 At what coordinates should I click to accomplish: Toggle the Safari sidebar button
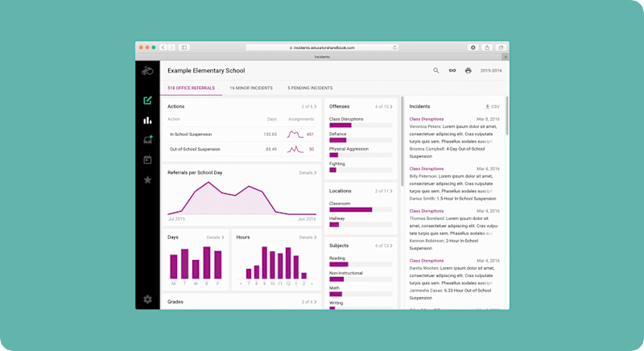tap(184, 47)
